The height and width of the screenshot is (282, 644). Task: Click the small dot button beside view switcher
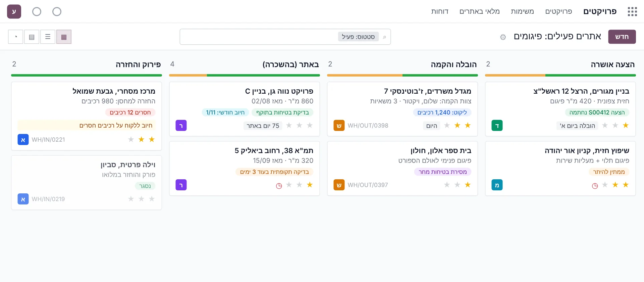tap(15, 37)
